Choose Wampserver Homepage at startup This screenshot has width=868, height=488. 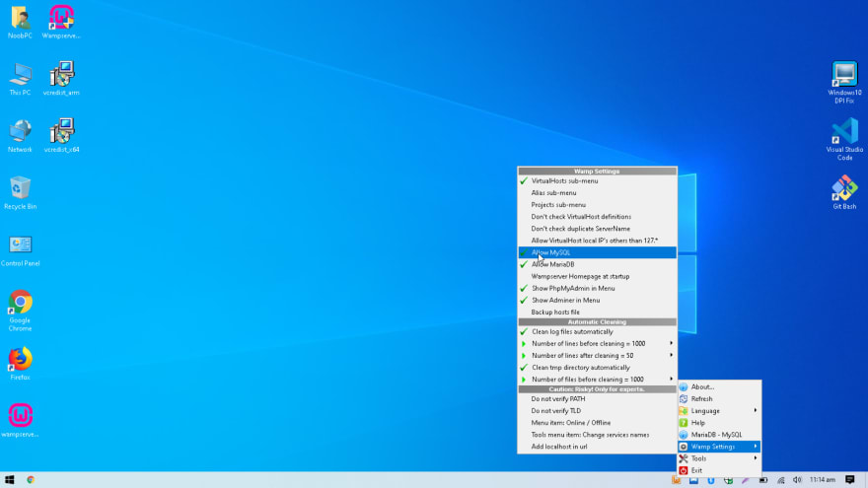click(597, 277)
